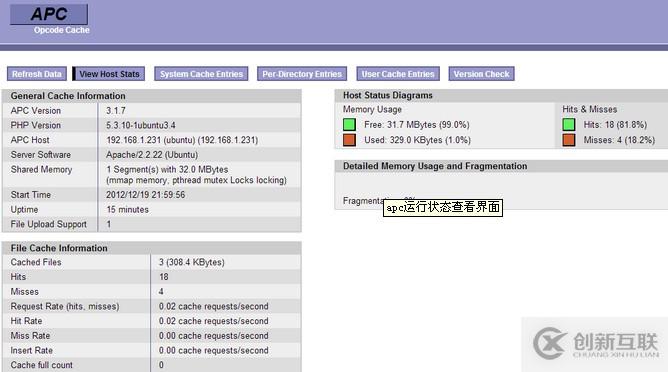668x372 pixels.
Task: Select the Hits value 18 in File Cache table
Action: [x=164, y=277]
